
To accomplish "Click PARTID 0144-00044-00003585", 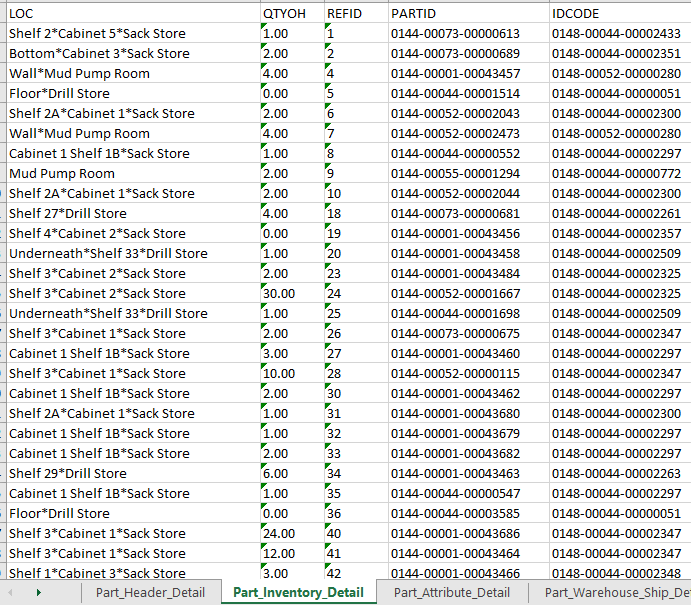I will point(468,513).
